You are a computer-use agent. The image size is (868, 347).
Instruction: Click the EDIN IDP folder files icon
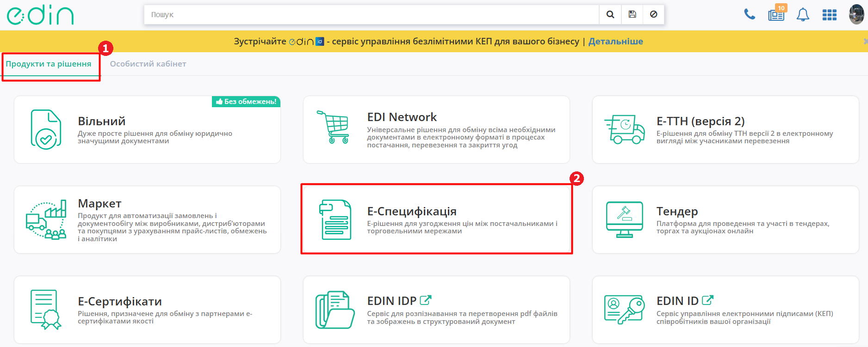(335, 310)
